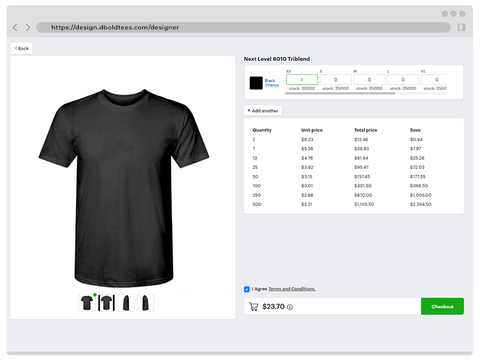Click the Save column header
Viewport: 480px width, 362px height.
point(415,130)
